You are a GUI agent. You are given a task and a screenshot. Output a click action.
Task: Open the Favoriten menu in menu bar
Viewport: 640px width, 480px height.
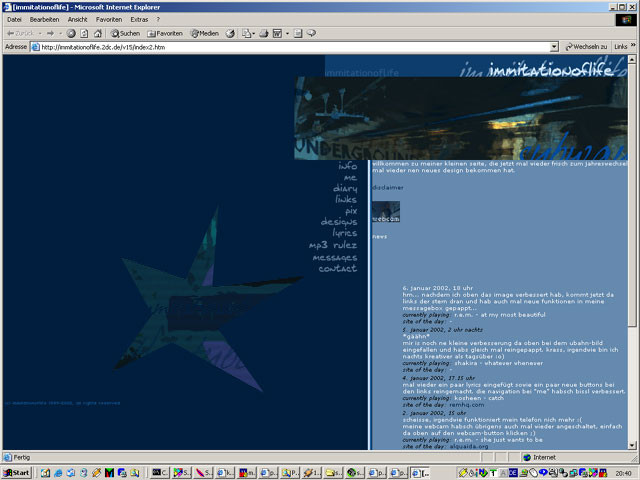pos(109,20)
